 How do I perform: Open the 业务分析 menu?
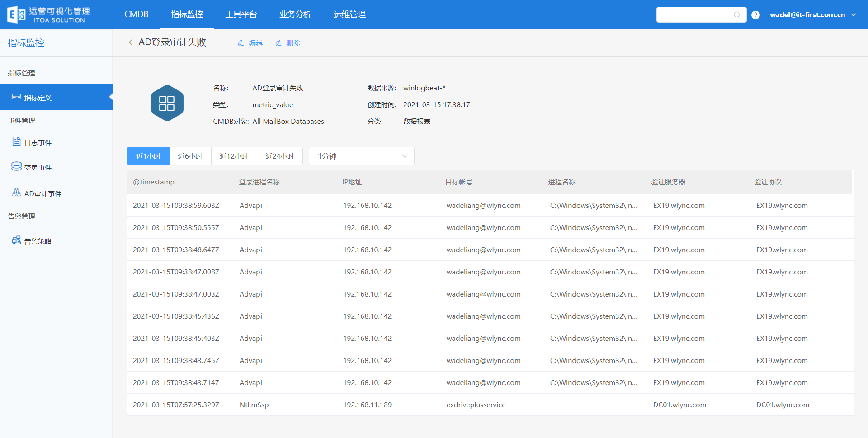tap(295, 14)
